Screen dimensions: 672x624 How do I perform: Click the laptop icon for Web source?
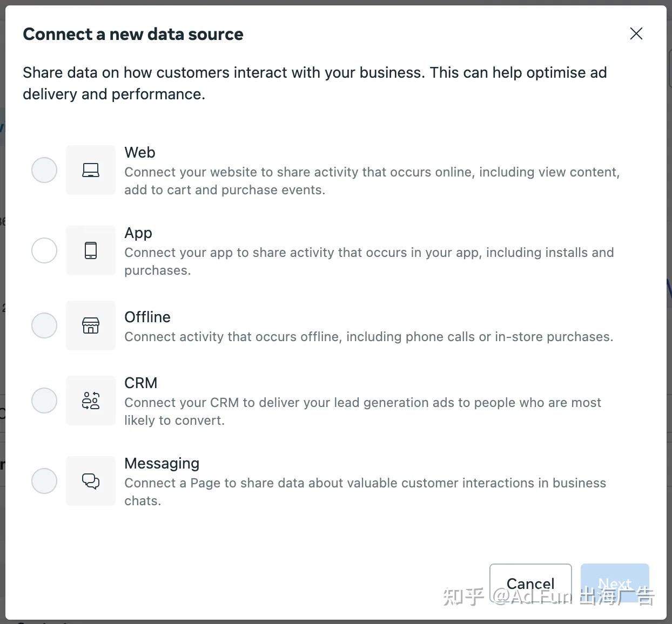click(91, 170)
